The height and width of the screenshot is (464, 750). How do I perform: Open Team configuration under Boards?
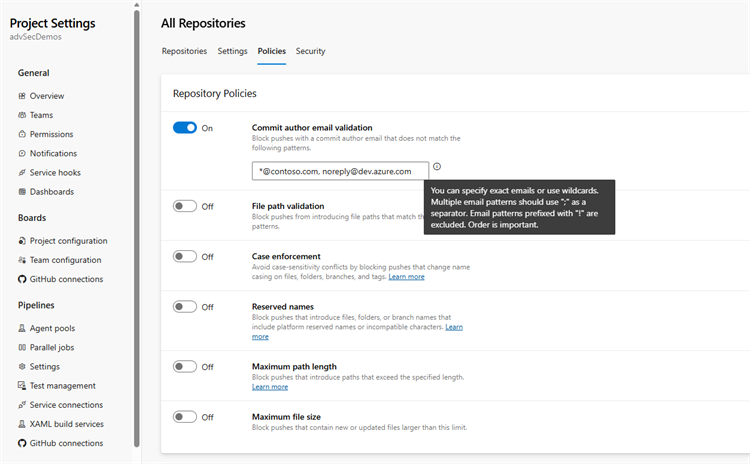(x=66, y=260)
